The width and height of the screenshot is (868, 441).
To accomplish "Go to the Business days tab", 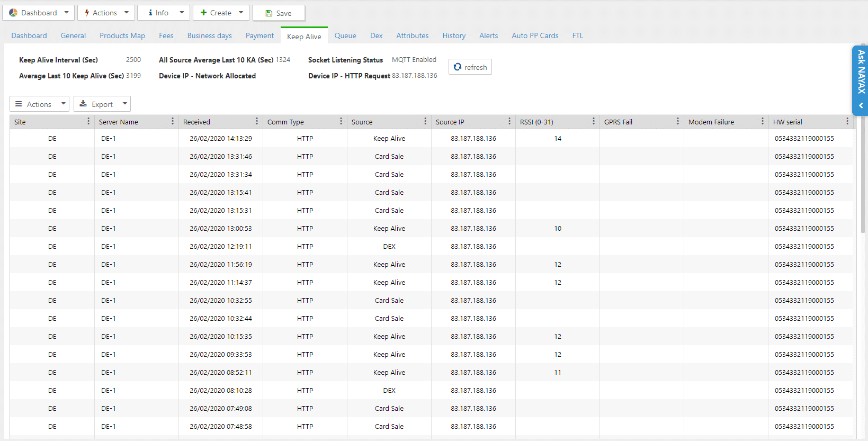I will tap(210, 35).
